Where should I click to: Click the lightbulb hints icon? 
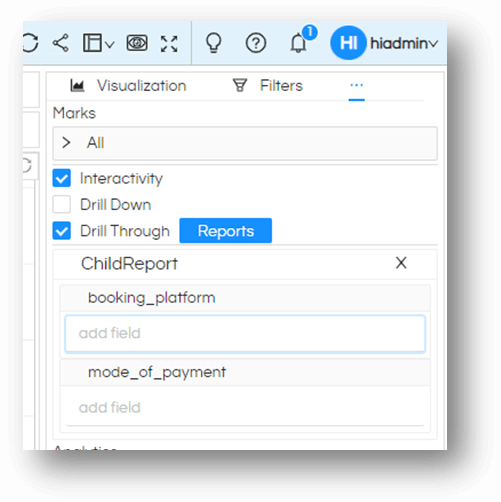tap(213, 43)
